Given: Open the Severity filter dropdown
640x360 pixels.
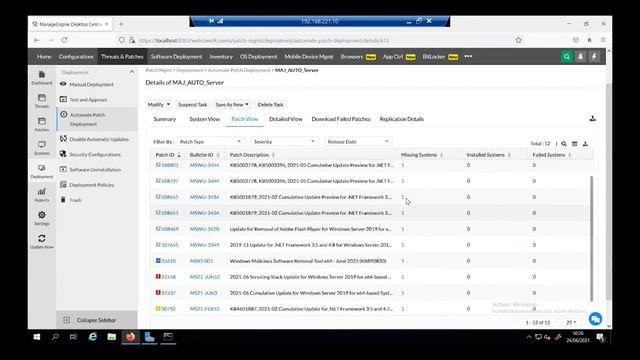Looking at the screenshot, I should tap(284, 142).
